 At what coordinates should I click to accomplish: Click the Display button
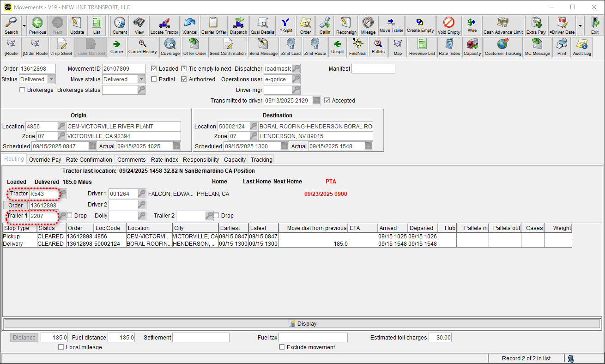click(x=302, y=323)
